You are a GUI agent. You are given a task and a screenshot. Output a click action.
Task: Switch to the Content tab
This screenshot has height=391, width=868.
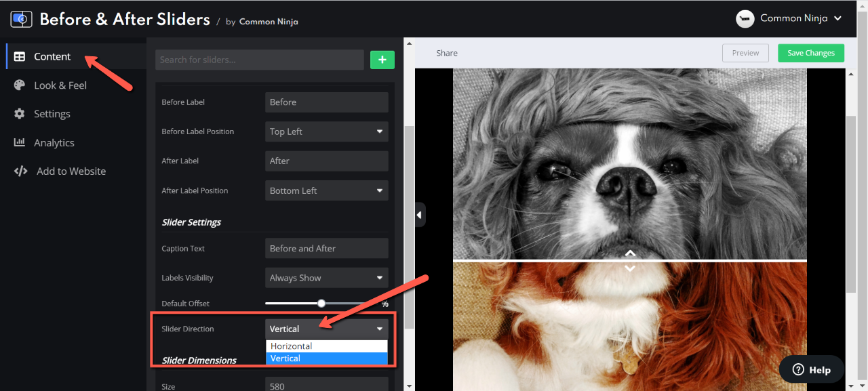76,57
